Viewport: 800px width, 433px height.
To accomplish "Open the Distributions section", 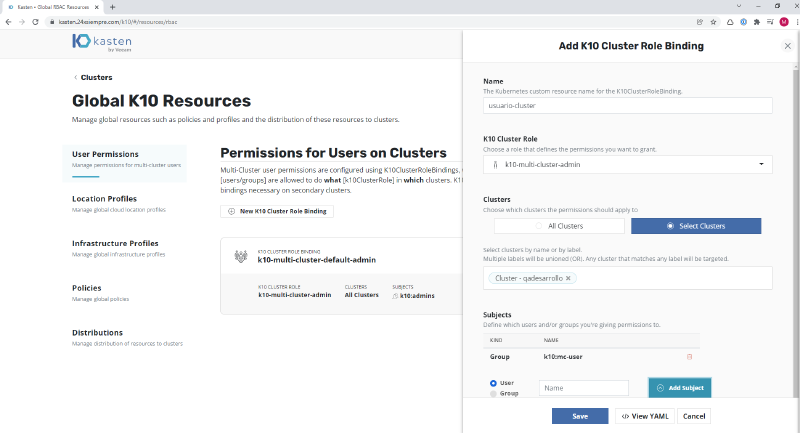I will [x=127, y=337].
